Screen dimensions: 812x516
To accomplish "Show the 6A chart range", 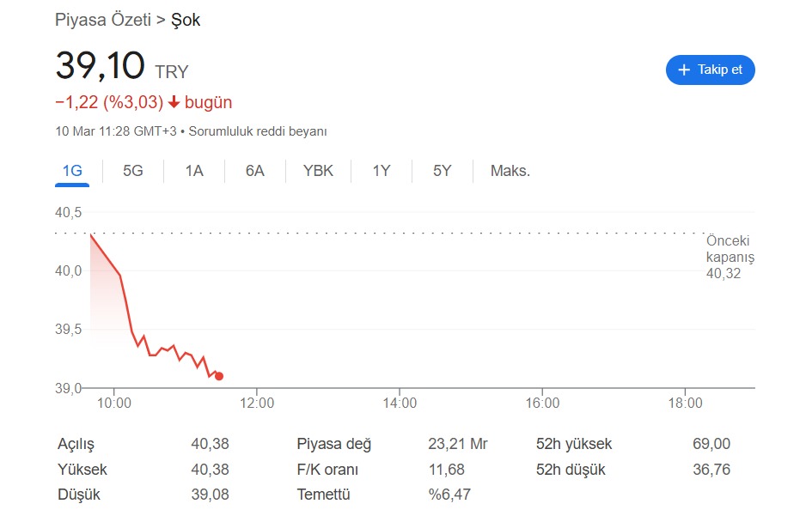I will (x=255, y=171).
